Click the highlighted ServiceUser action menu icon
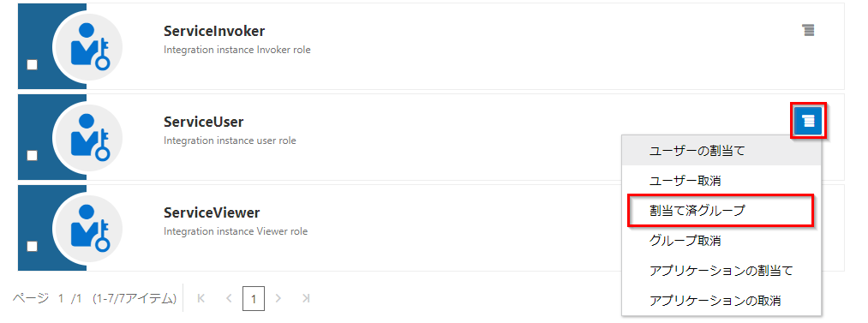The image size is (868, 323). tap(809, 121)
